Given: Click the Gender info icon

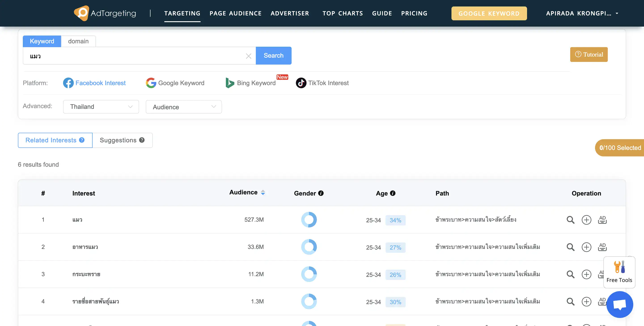Looking at the screenshot, I should click(321, 193).
